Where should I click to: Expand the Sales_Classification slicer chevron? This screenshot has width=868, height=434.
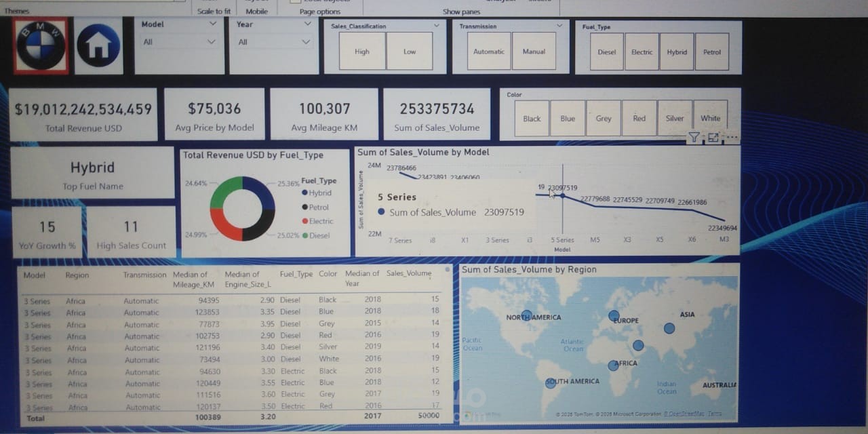[435, 26]
